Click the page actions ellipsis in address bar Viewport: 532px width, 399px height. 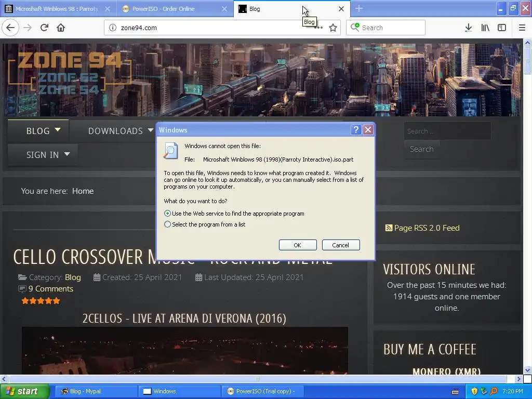coord(318,28)
